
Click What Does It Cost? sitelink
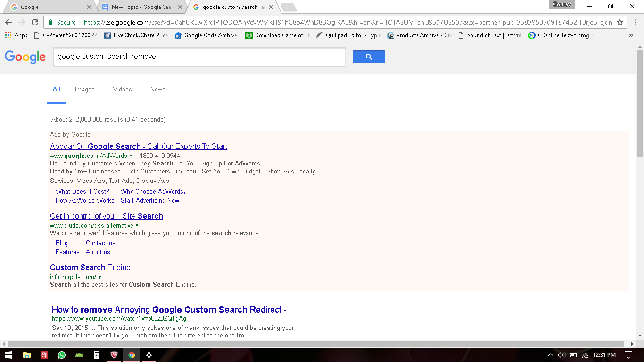click(83, 191)
